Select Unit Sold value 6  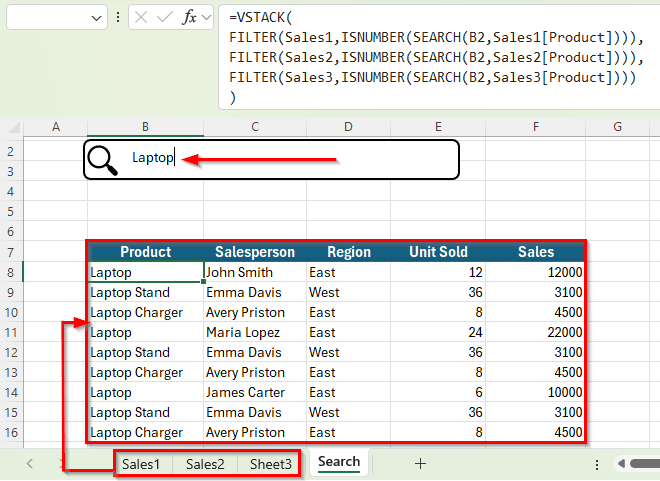click(x=438, y=392)
